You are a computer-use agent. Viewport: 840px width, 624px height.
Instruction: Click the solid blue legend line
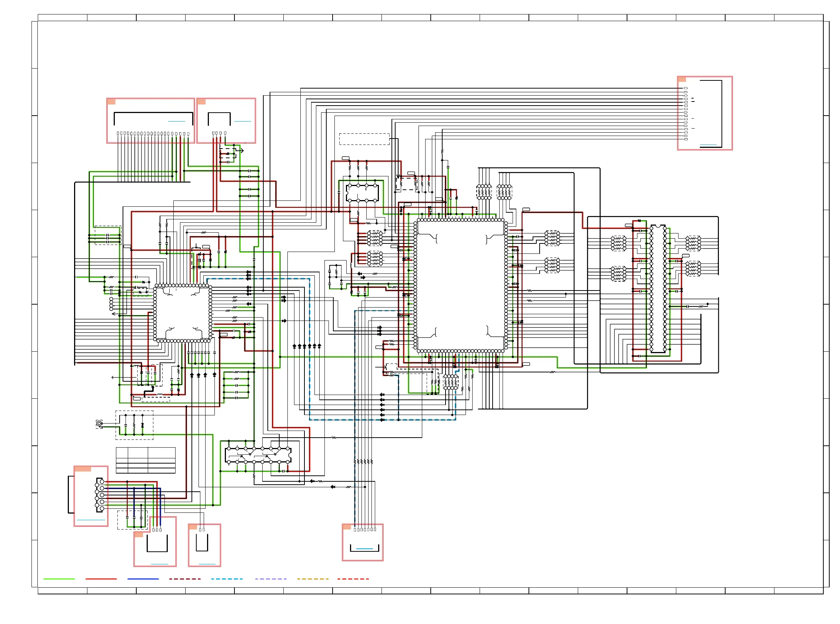[x=143, y=579]
